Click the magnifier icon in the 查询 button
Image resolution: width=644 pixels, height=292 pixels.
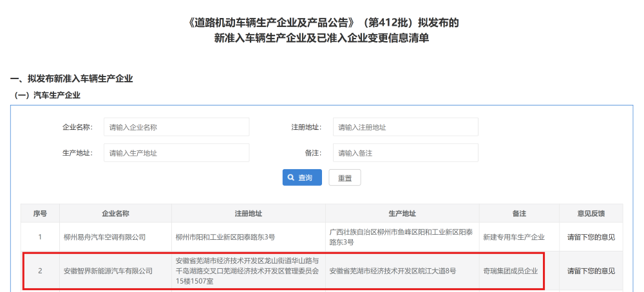point(291,178)
